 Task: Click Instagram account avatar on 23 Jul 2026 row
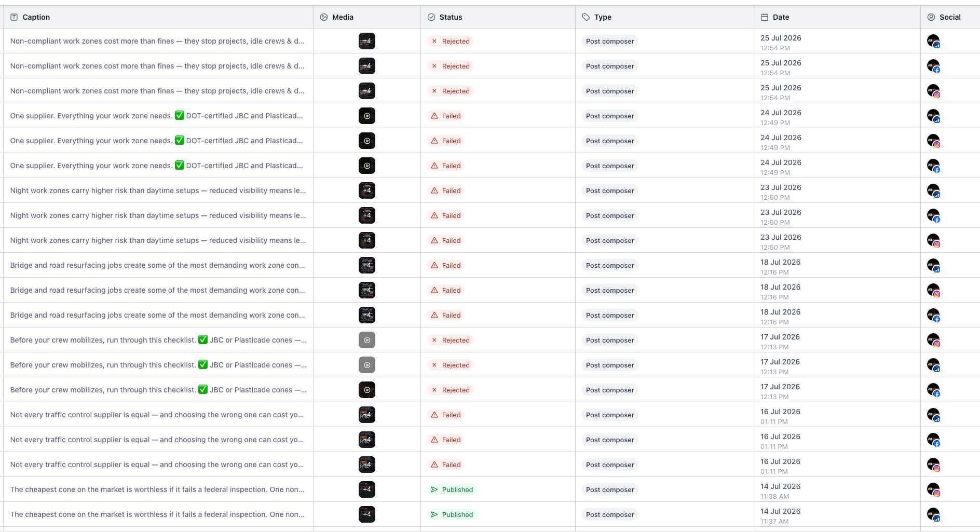point(933,240)
